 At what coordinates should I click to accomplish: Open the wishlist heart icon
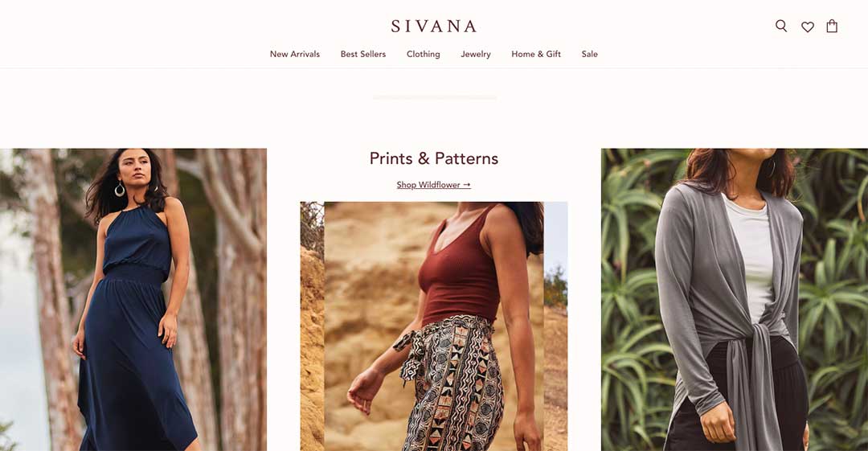pyautogui.click(x=808, y=27)
